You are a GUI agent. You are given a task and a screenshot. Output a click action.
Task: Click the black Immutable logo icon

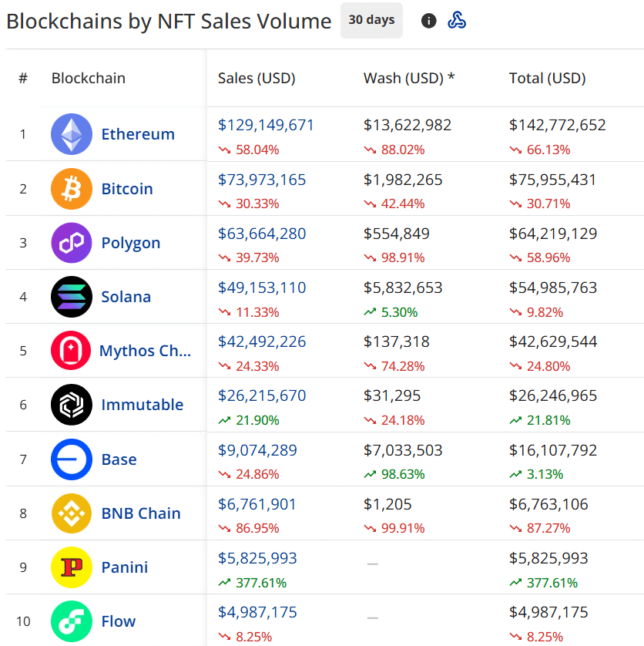tap(72, 405)
